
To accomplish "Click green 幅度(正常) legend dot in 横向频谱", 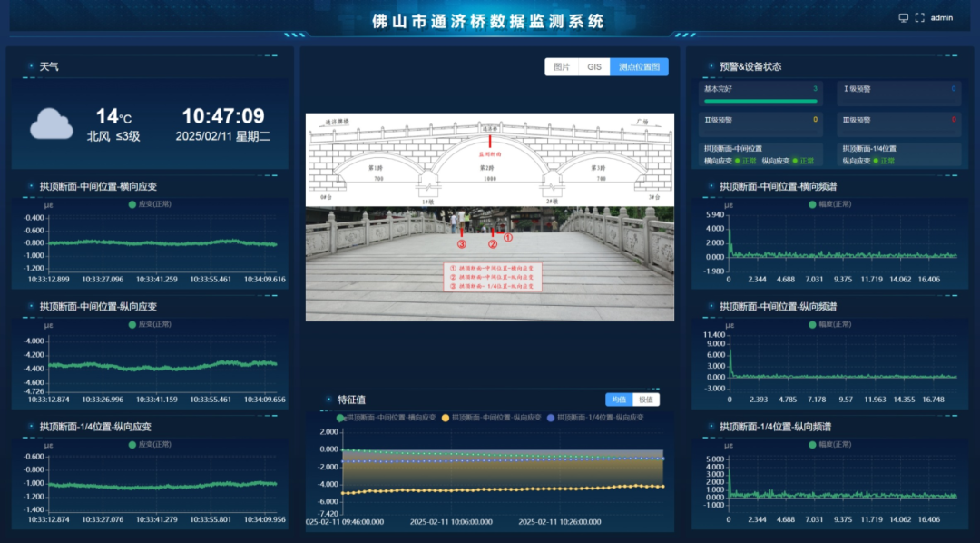I will point(812,204).
